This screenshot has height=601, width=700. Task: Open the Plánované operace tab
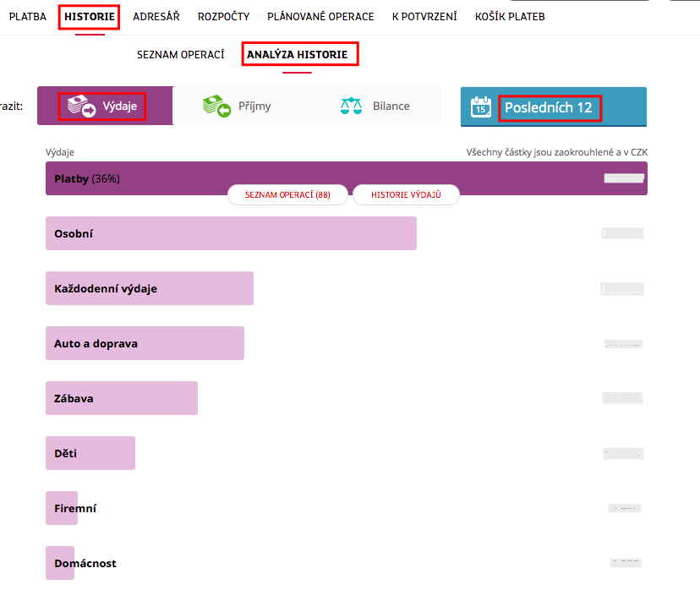point(320,16)
